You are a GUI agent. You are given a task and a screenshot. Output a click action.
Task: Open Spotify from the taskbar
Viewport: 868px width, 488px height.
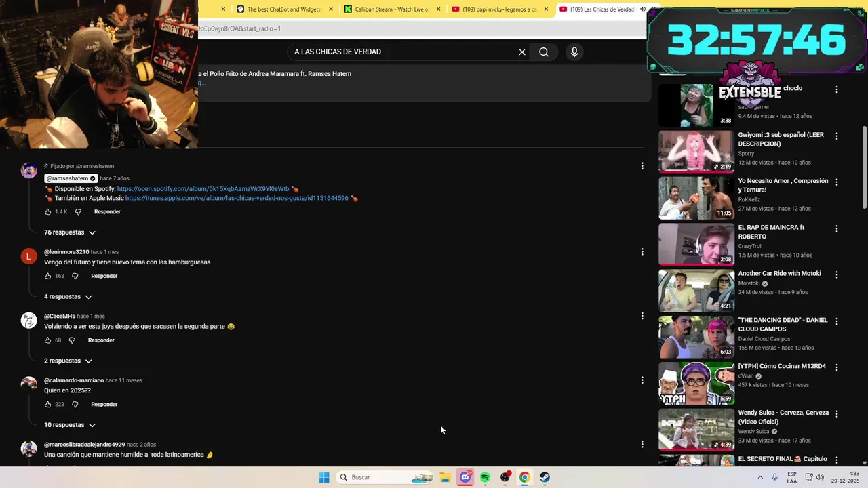485,477
